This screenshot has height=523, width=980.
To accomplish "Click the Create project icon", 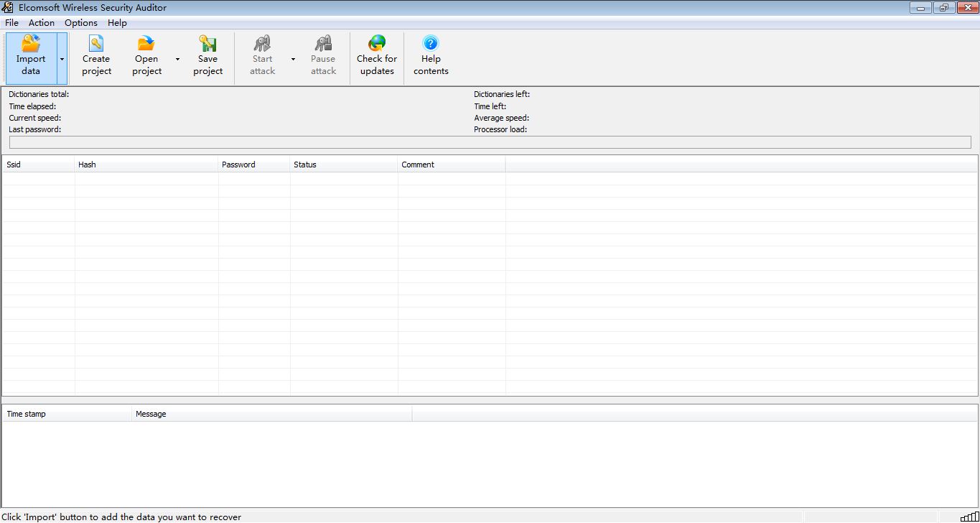I will (x=96, y=44).
